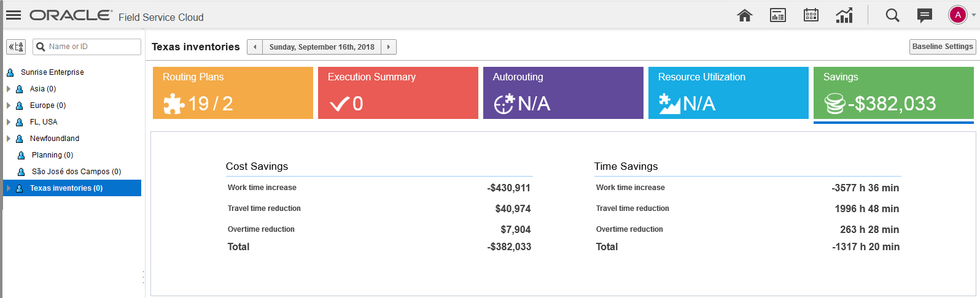Select the Routing Plans tile
The image size is (980, 298).
(x=233, y=93)
